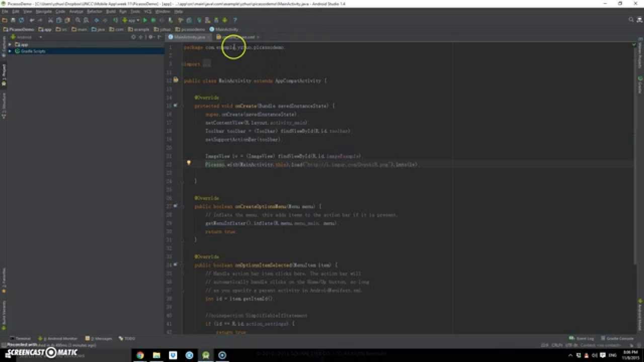Screen dimensions: 644x362
Task: Collapse the onCreateOptionsMenu fold marker
Action: coord(183,206)
